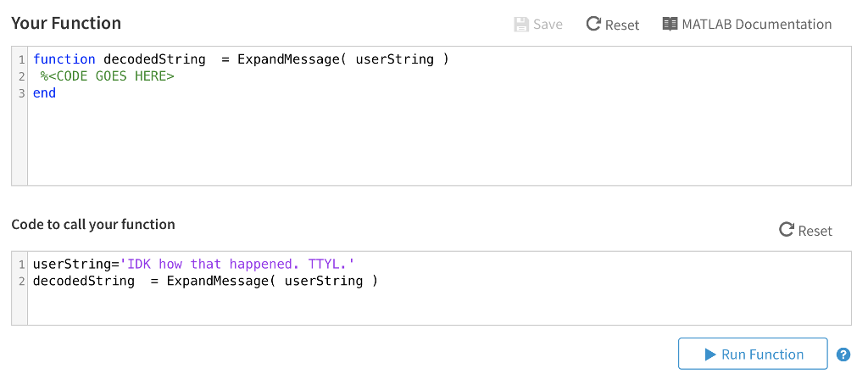Click the %<CODE GOES HERE> comment line
This screenshot has width=868, height=391.
107,76
